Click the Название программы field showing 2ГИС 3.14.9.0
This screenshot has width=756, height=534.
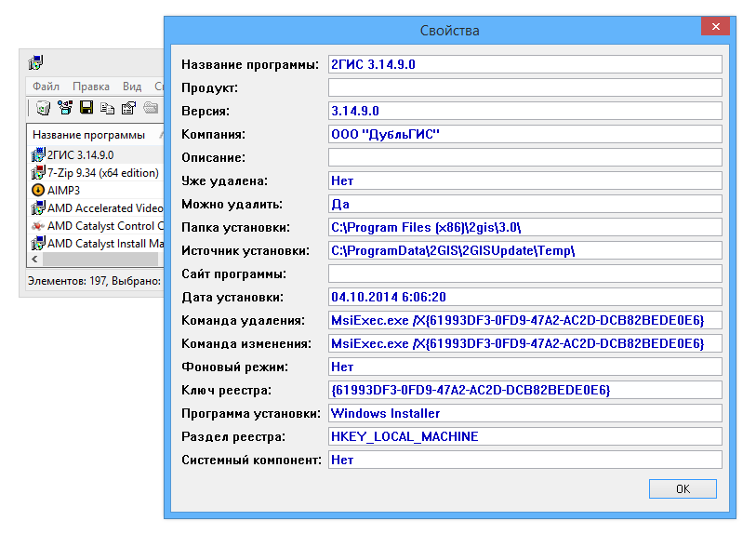point(525,64)
